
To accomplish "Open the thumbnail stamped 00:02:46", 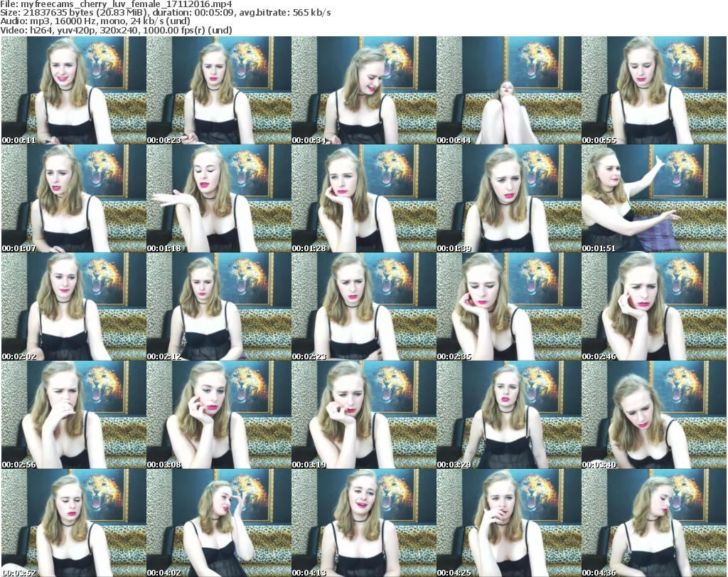I will point(654,307).
